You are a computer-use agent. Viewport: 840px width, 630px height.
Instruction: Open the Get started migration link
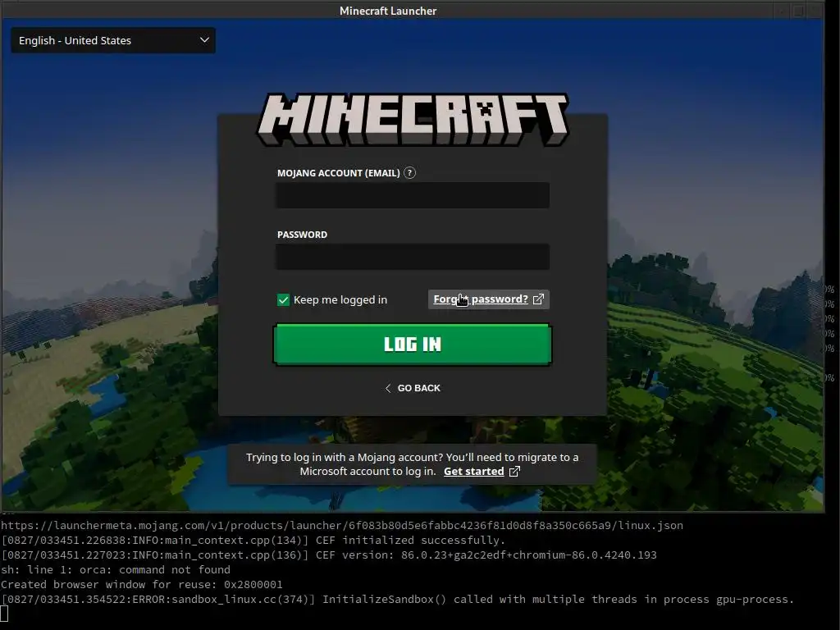pyautogui.click(x=473, y=472)
